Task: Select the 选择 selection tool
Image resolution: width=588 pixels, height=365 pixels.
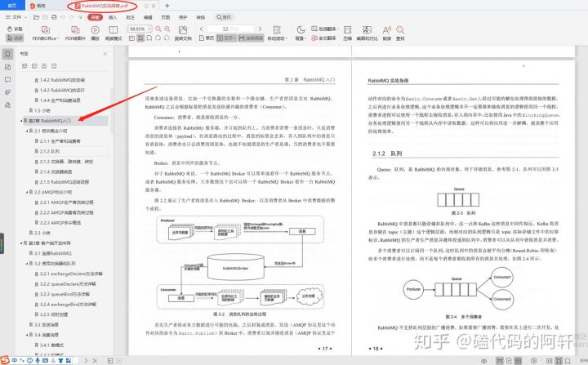Action: pyautogui.click(x=15, y=38)
